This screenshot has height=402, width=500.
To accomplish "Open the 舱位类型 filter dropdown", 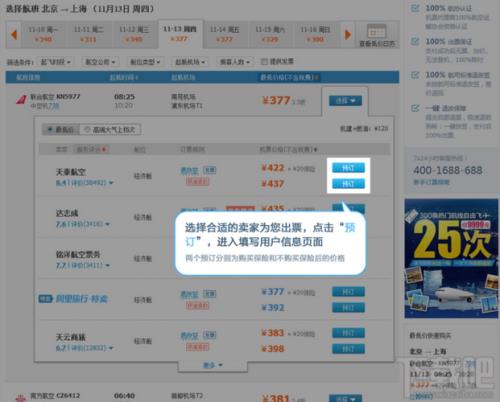I will pos(145,62).
